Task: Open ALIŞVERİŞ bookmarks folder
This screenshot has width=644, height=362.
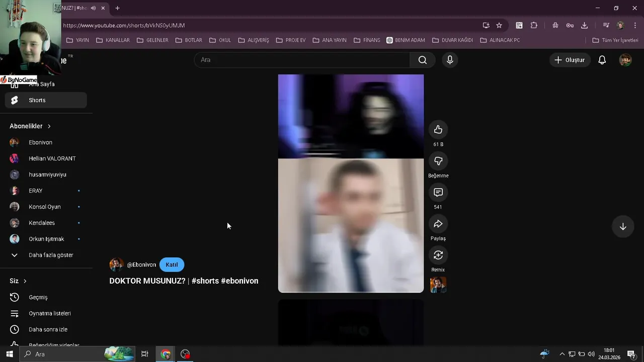Action: (x=254, y=40)
